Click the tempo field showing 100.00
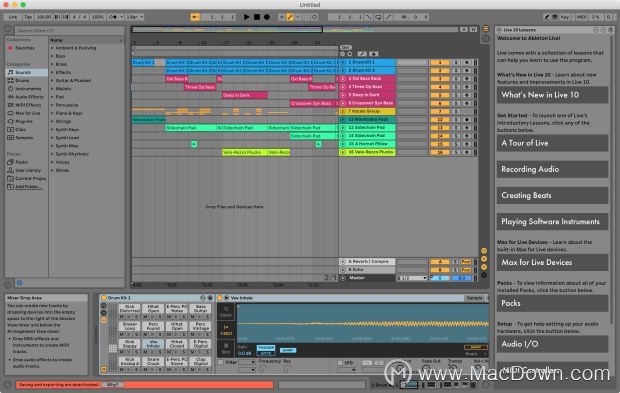Screen dimensions: 620x393 coord(44,17)
